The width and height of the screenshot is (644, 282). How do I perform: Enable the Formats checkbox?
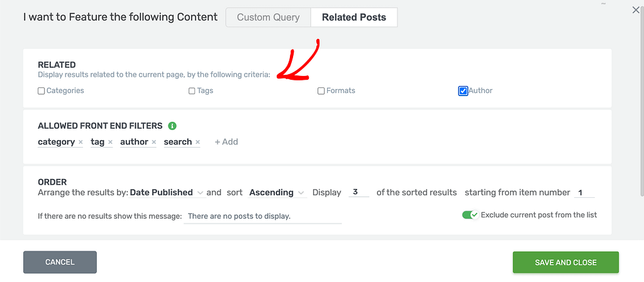(321, 91)
